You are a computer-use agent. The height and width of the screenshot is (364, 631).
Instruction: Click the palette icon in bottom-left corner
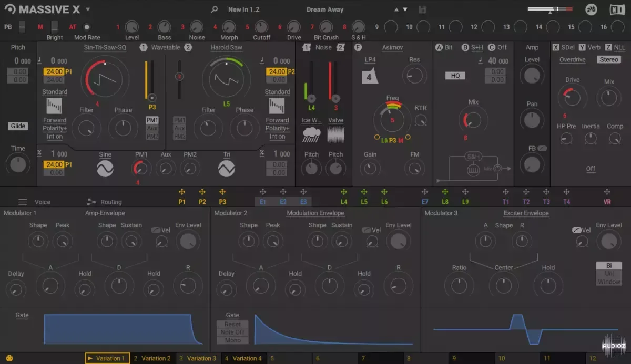[9, 358]
